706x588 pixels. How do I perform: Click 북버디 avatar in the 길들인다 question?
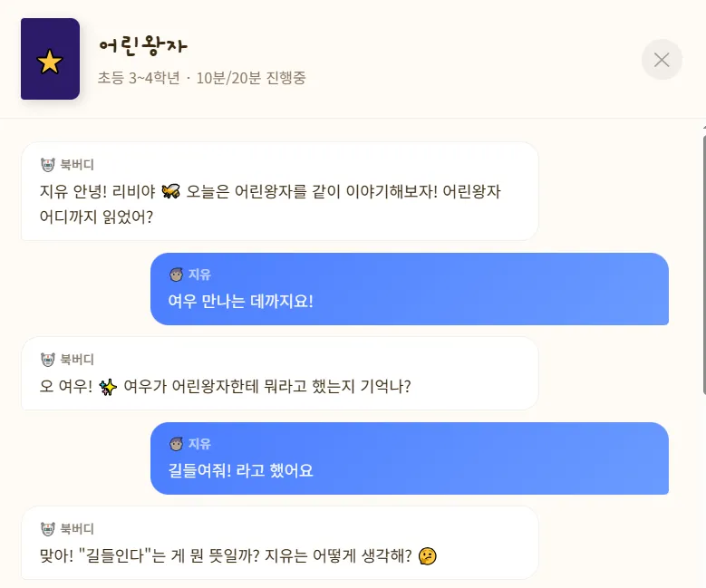click(48, 529)
